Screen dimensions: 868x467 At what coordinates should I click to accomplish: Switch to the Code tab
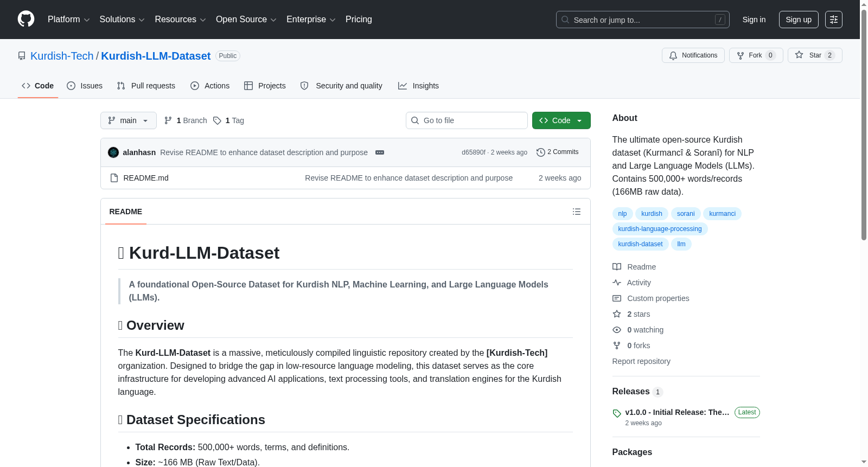[x=38, y=86]
